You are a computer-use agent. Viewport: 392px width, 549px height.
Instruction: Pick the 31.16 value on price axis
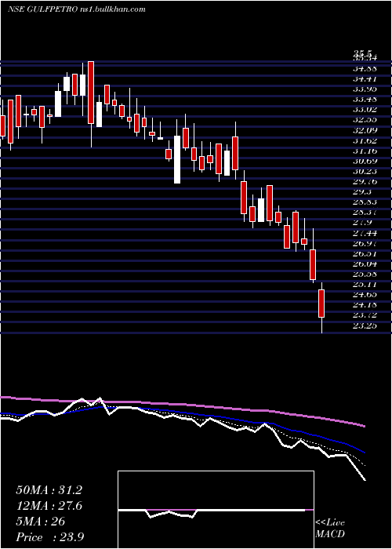[x=365, y=151]
